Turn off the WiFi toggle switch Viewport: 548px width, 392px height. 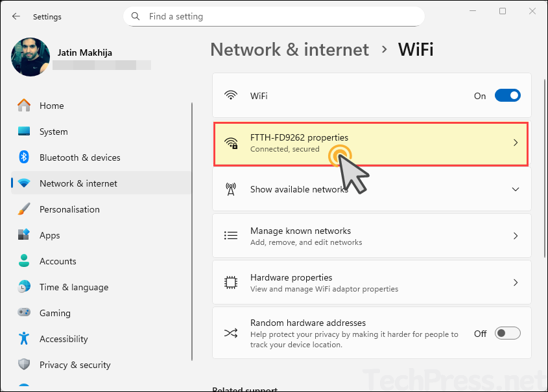[507, 96]
